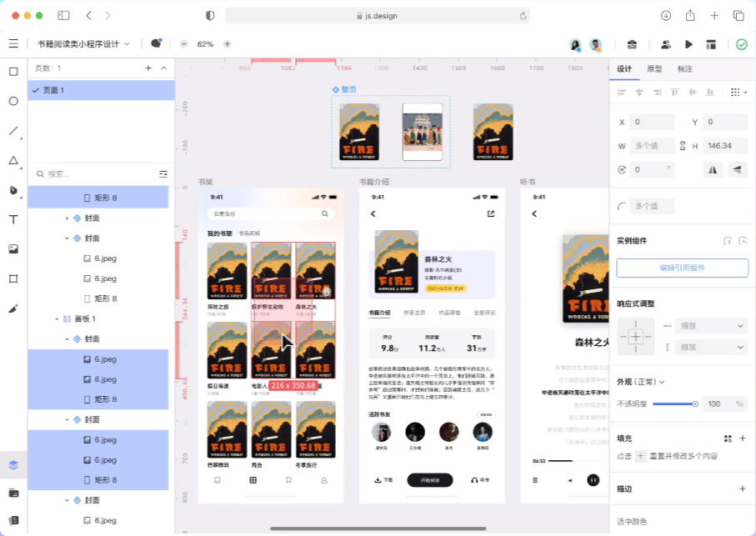Select the Rectangle tool in the left toolbar
The image size is (756, 536).
tap(13, 72)
